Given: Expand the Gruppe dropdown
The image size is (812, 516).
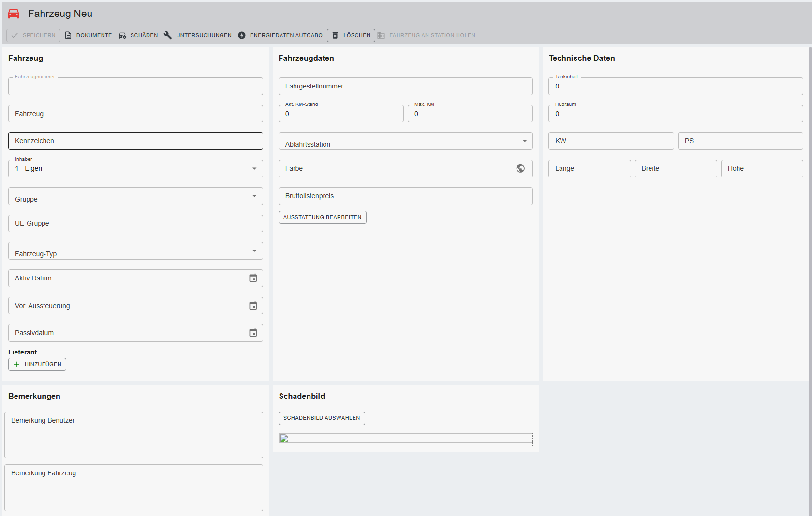Looking at the screenshot, I should [254, 196].
